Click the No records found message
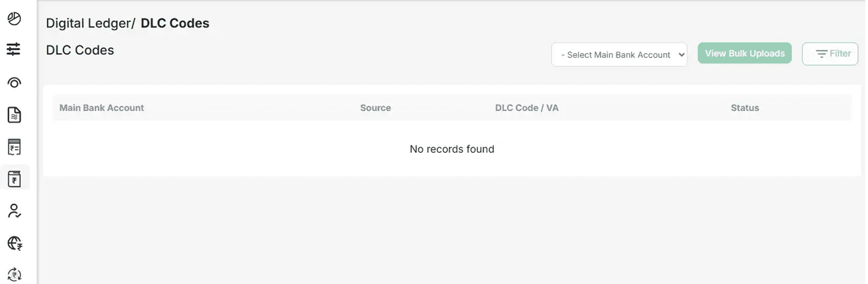 pos(452,149)
